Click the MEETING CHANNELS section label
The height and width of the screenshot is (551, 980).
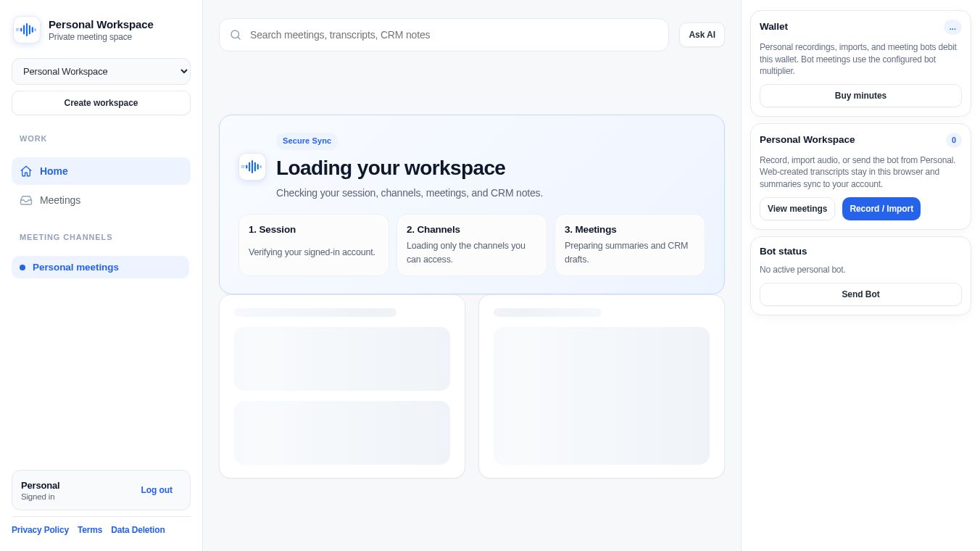pyautogui.click(x=66, y=237)
